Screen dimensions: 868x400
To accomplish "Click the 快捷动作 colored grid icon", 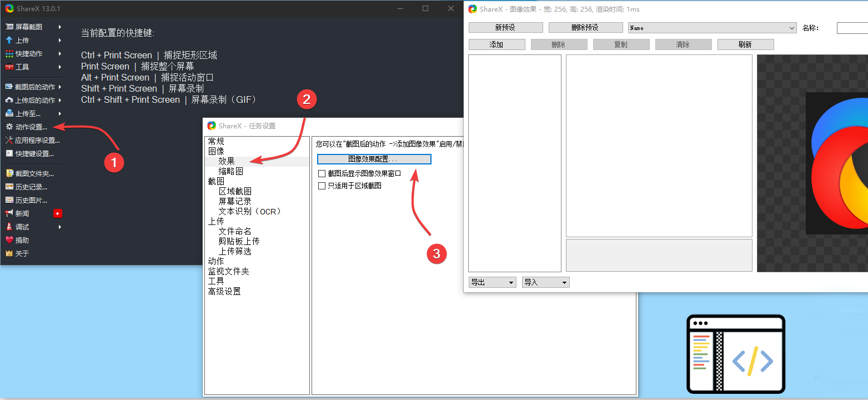I will tap(9, 53).
